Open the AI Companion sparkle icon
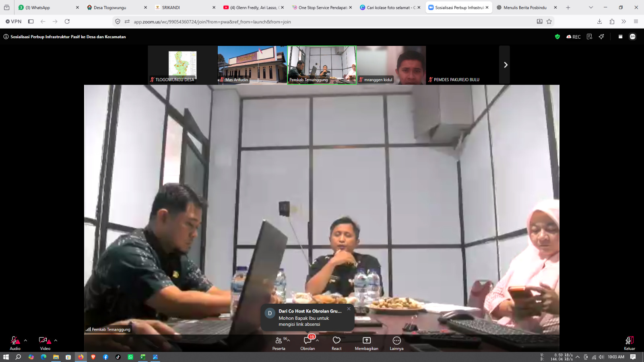 601,37
